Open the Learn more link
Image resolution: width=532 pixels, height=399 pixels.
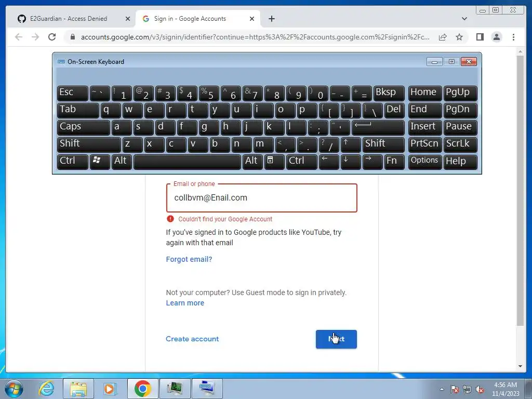coord(185,303)
